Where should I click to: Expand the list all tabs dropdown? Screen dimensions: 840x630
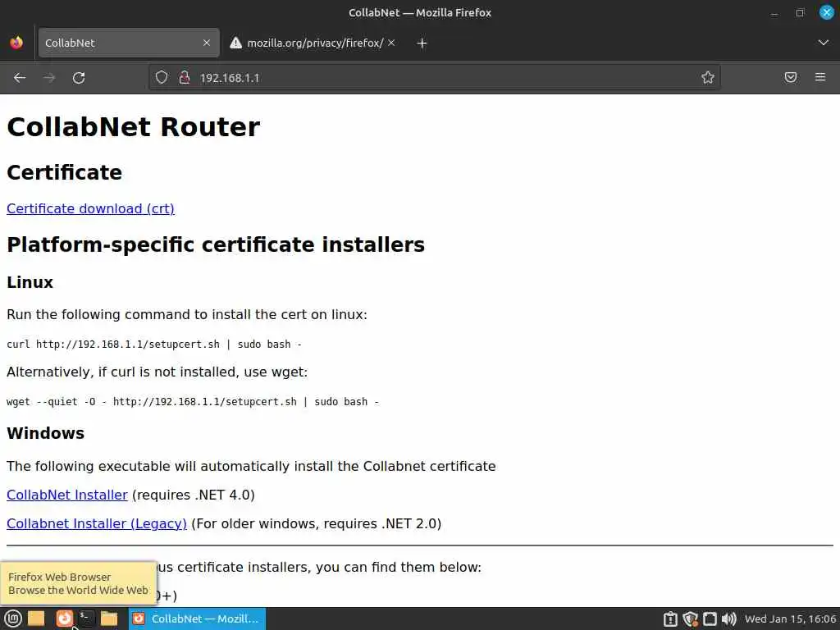click(823, 43)
